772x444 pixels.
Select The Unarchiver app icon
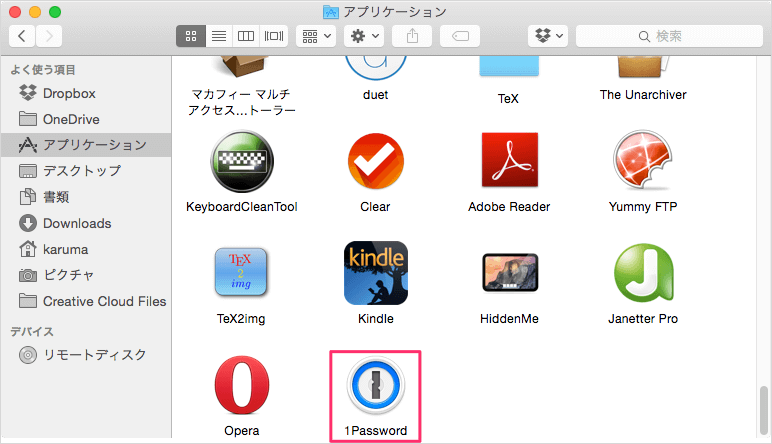click(x=643, y=67)
